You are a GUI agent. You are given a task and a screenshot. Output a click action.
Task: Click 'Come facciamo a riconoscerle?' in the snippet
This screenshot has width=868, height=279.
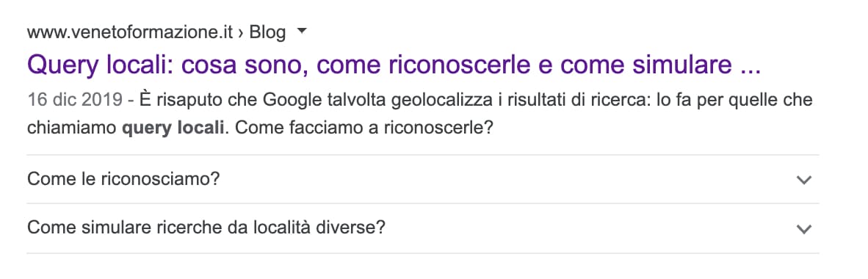click(367, 128)
